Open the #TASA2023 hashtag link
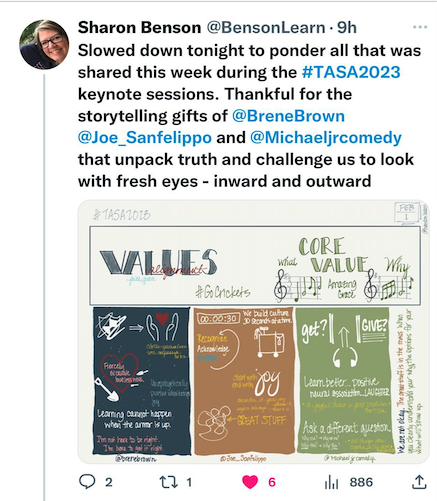The image size is (437, 501). click(x=351, y=72)
